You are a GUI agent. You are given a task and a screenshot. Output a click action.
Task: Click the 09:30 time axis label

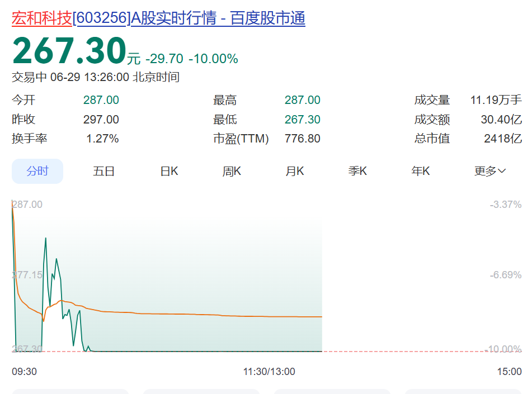pyautogui.click(x=24, y=372)
